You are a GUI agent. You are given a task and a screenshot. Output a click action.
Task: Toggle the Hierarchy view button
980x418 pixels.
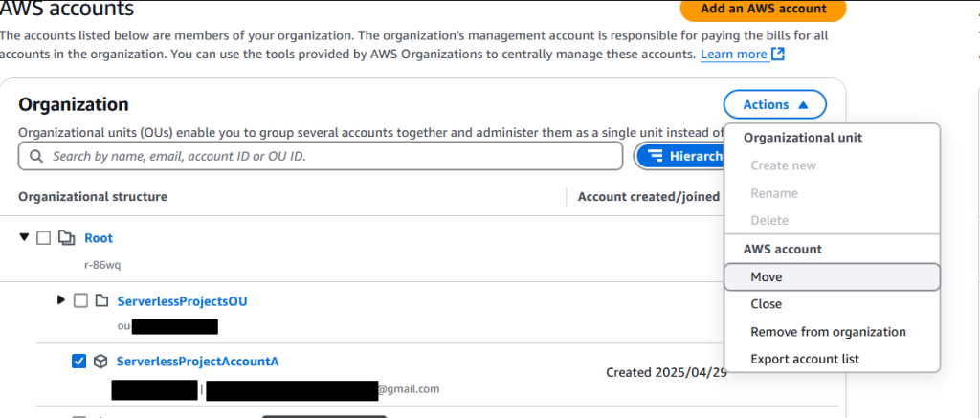(680, 156)
